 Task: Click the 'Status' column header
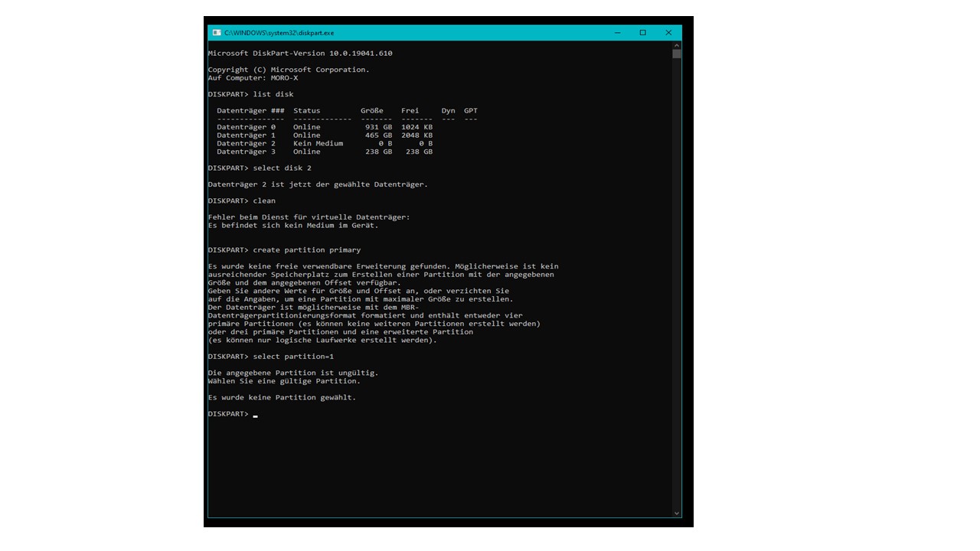click(x=307, y=111)
